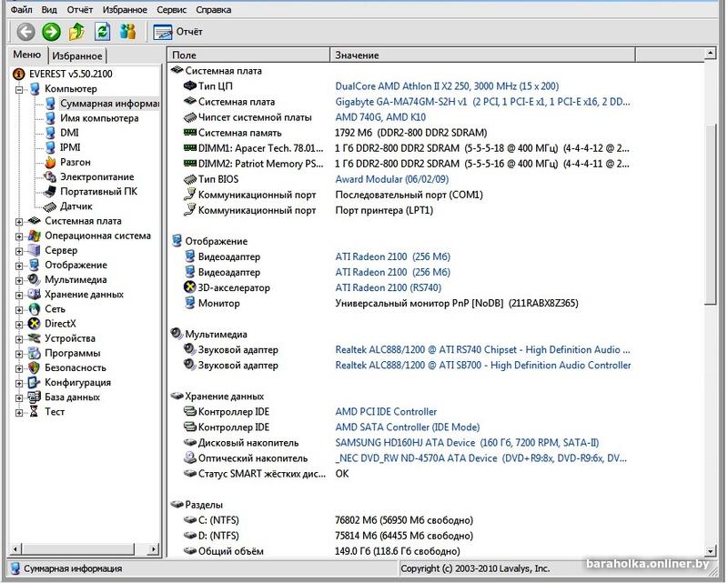Open the Сервис menu
This screenshot has height=583, width=728.
coord(171,9)
